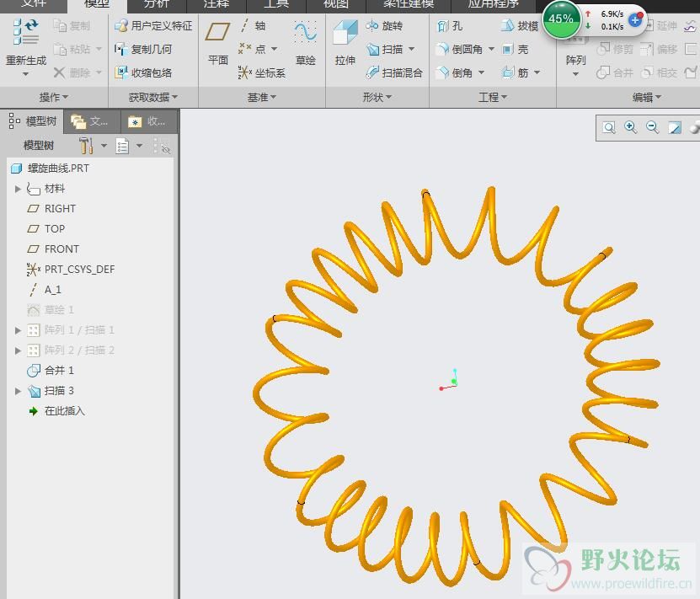Open the 编辑 group menu

(x=647, y=97)
